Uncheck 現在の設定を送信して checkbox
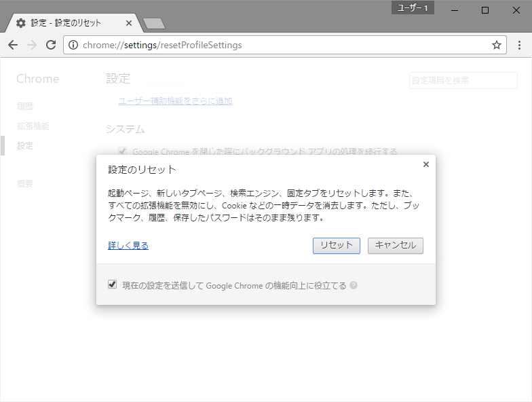Screen dimensions: 532x402 (113, 284)
